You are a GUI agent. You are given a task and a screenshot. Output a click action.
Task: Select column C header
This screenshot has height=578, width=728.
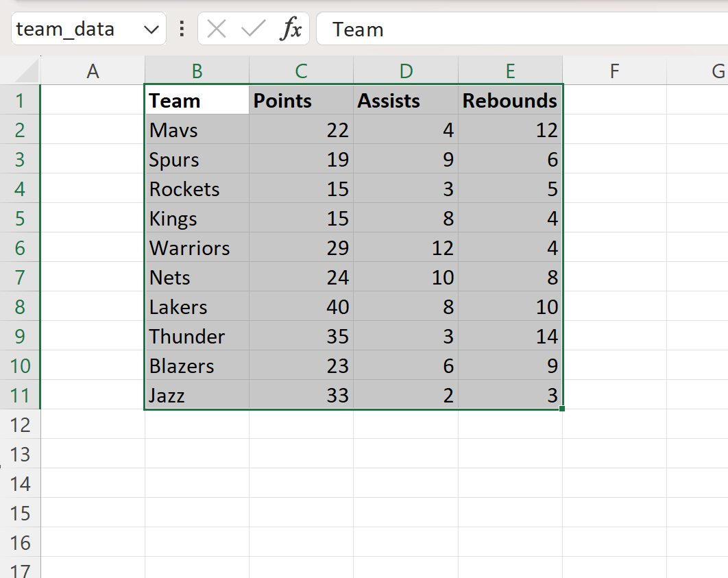[x=300, y=71]
